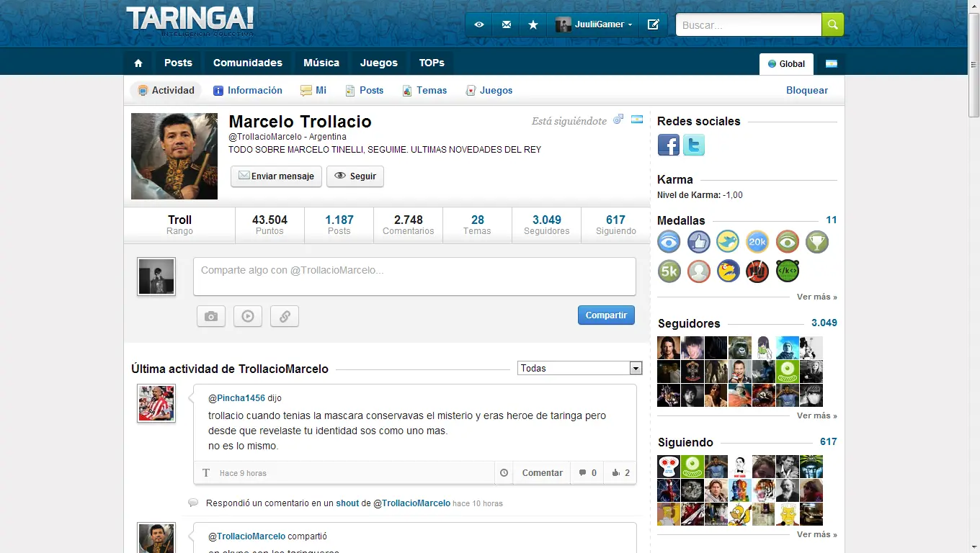Click Pincha1456's avatar thumbnail
The image size is (980, 553).
[x=156, y=403]
